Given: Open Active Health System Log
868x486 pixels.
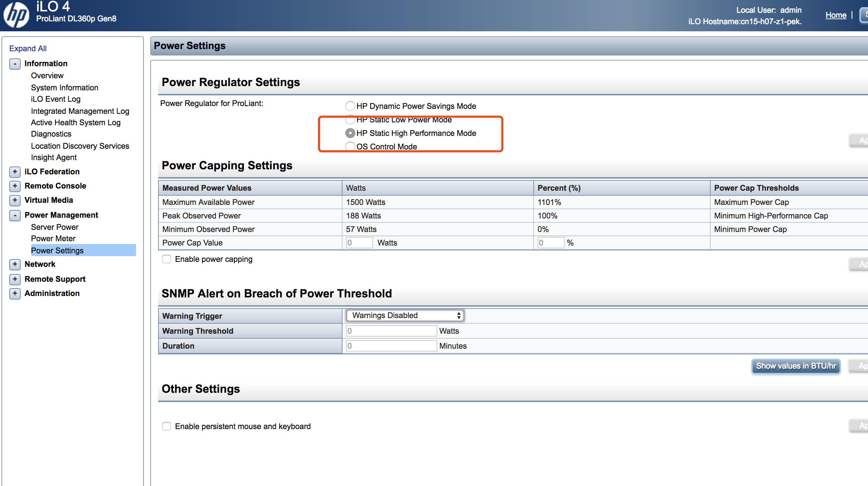Looking at the screenshot, I should pyautogui.click(x=75, y=122).
